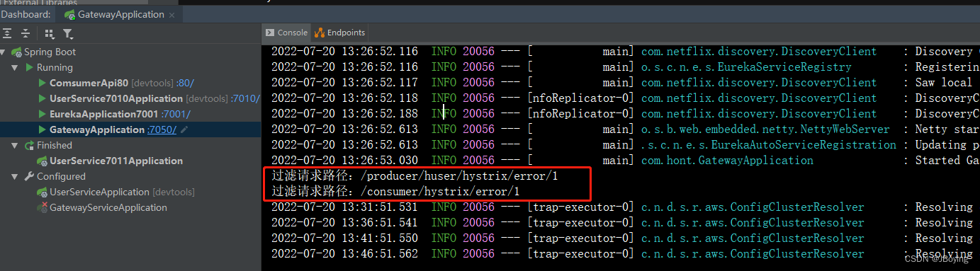Open the :80/ port link
Viewport: 980px width, 271px height.
click(x=186, y=83)
